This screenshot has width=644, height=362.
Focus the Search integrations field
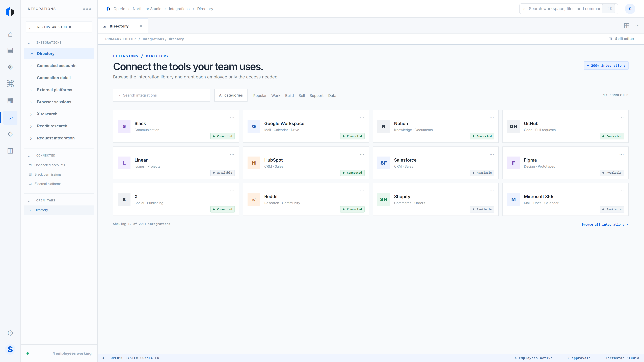162,95
